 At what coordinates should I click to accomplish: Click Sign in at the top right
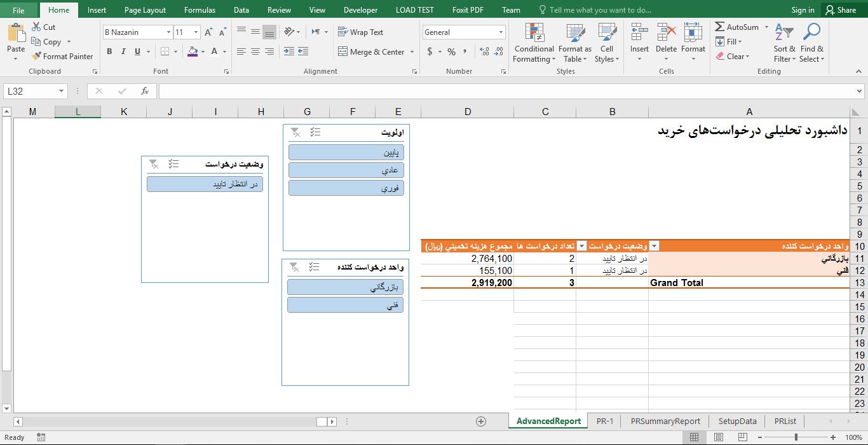coord(803,10)
